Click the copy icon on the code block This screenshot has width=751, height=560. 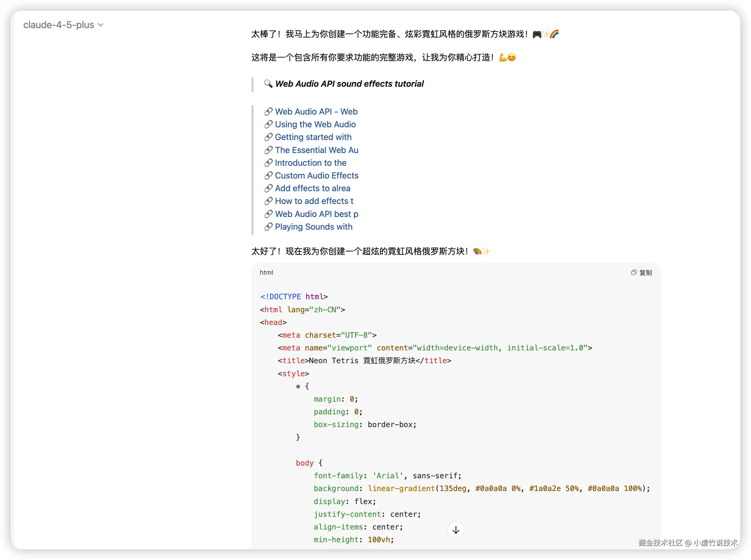pos(634,273)
